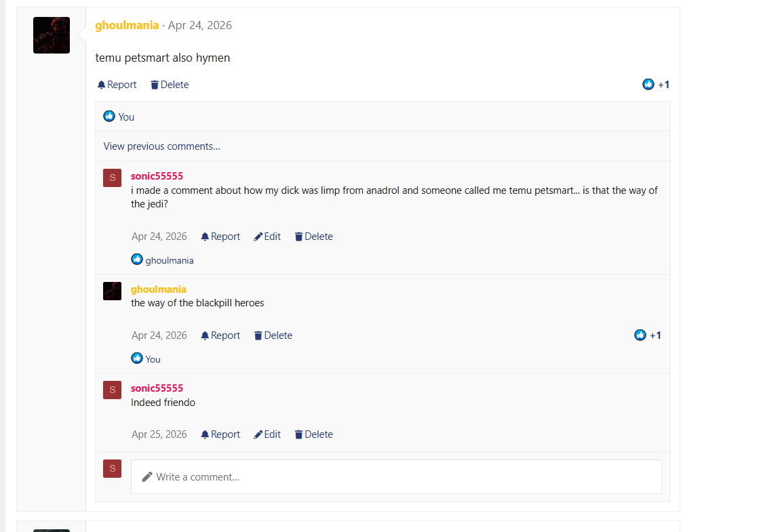Screen dimensions: 782x532
Task: Expand View previous comments
Action: 161,146
